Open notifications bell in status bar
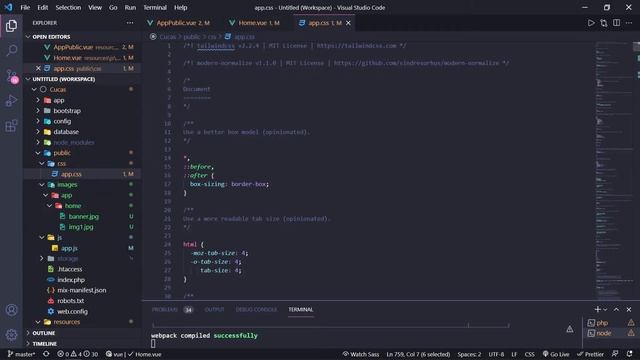Screen dimensions: 640x360 pyautogui.click(x=630, y=354)
